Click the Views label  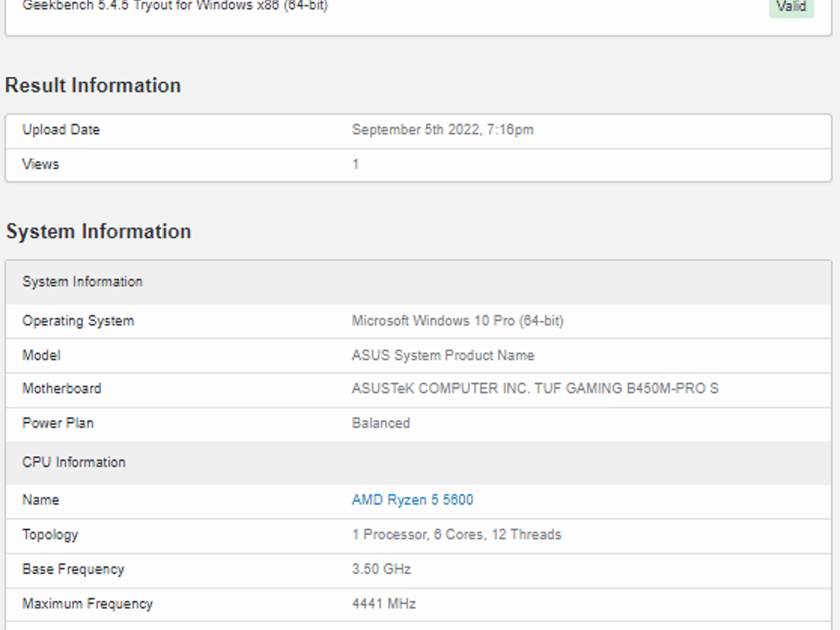[41, 164]
